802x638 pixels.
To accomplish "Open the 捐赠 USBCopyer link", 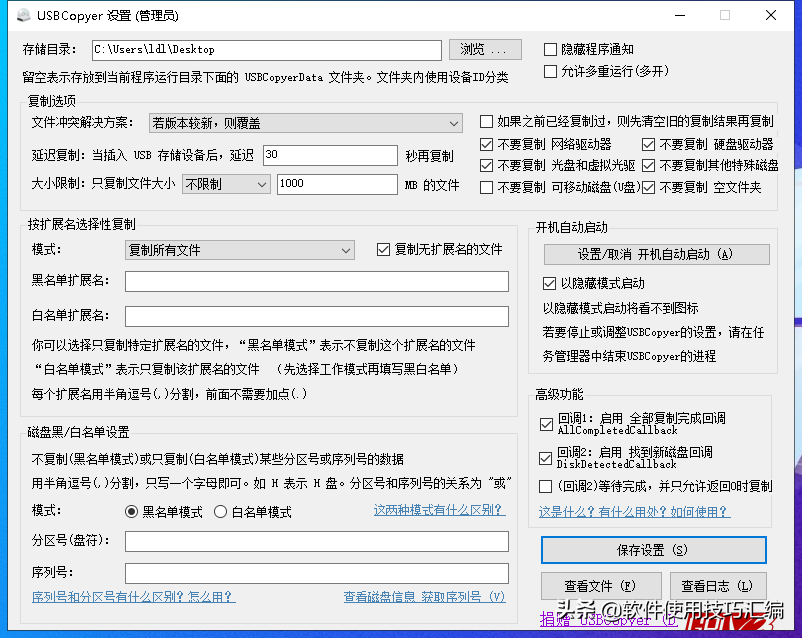I will click(609, 620).
